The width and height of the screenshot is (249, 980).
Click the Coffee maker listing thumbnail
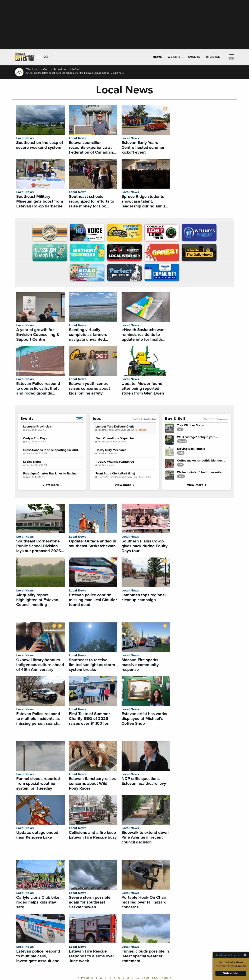[170, 463]
